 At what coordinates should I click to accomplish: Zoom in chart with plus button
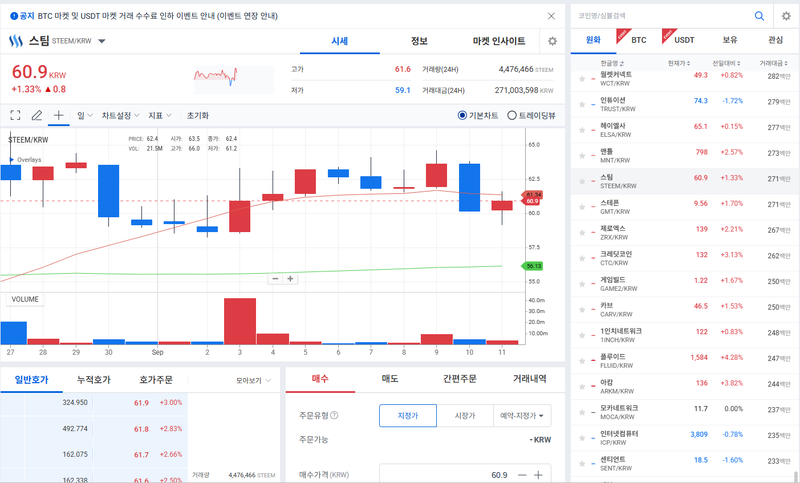point(290,278)
